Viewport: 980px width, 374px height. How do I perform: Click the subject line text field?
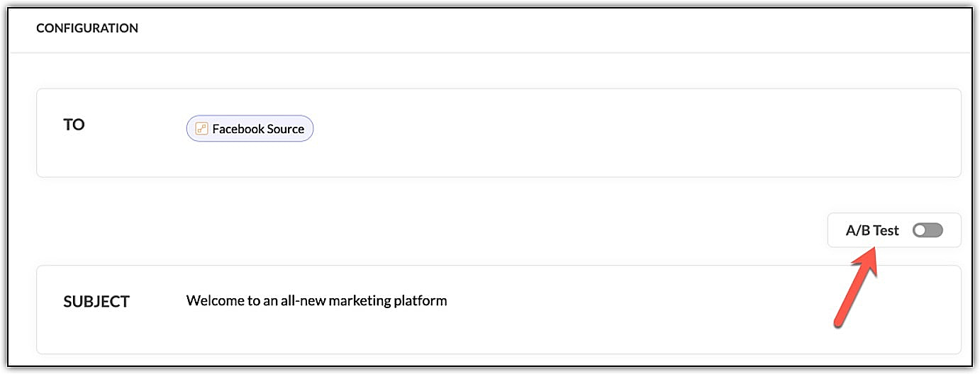pos(499,310)
